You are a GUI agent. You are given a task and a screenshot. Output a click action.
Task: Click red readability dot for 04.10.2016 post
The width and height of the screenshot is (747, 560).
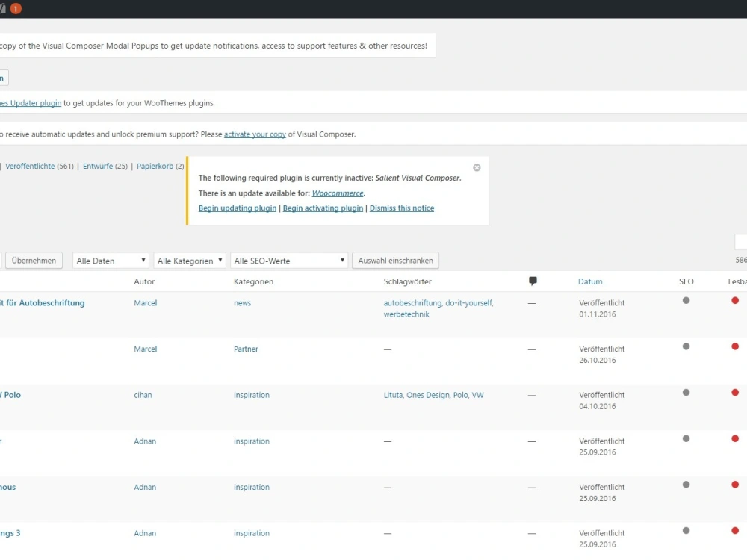(735, 393)
